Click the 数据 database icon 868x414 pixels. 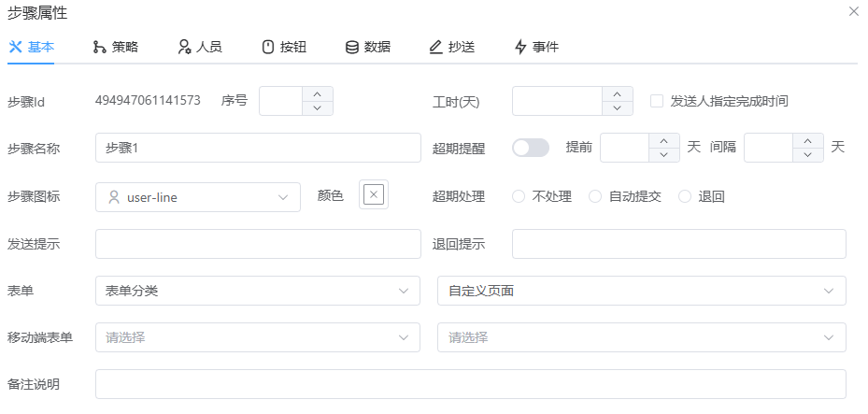[x=352, y=47]
